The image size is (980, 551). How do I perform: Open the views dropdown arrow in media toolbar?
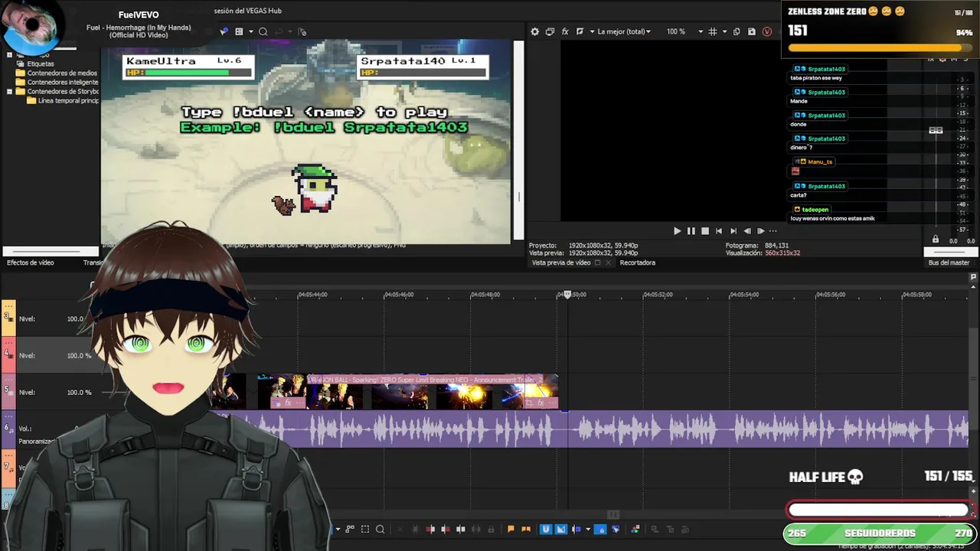coord(250,31)
